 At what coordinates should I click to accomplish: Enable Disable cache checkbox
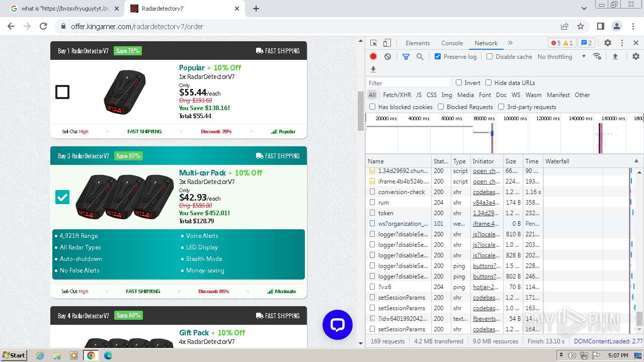[x=490, y=57]
